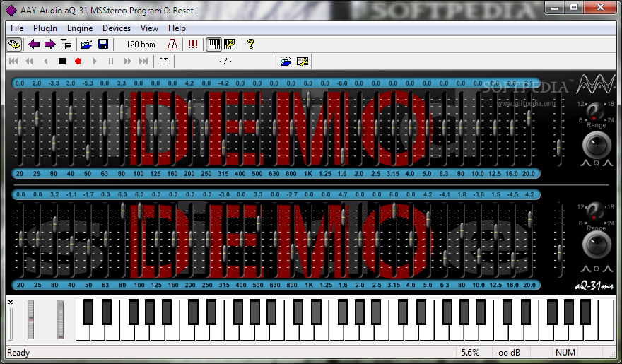
Task: Click the upper EQ 315 band slider handle
Action: [x=224, y=147]
